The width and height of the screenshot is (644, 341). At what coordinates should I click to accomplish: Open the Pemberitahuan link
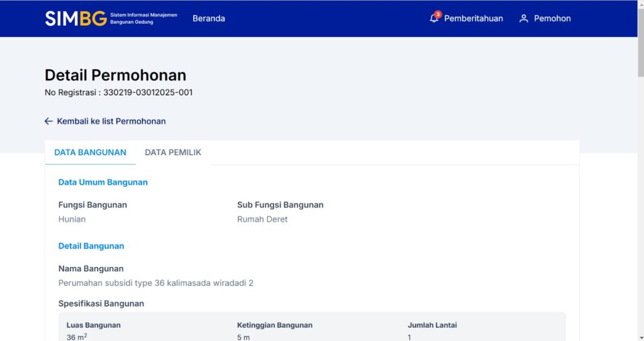click(x=473, y=19)
